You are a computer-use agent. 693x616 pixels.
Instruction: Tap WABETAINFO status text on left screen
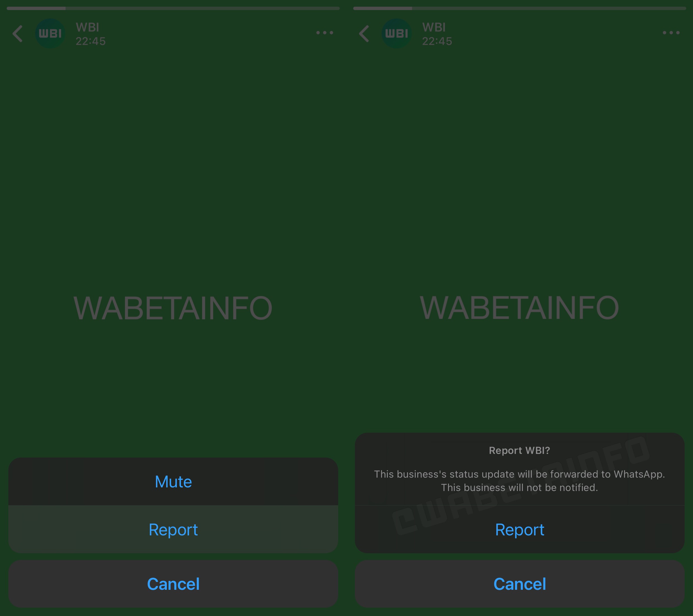(x=173, y=308)
